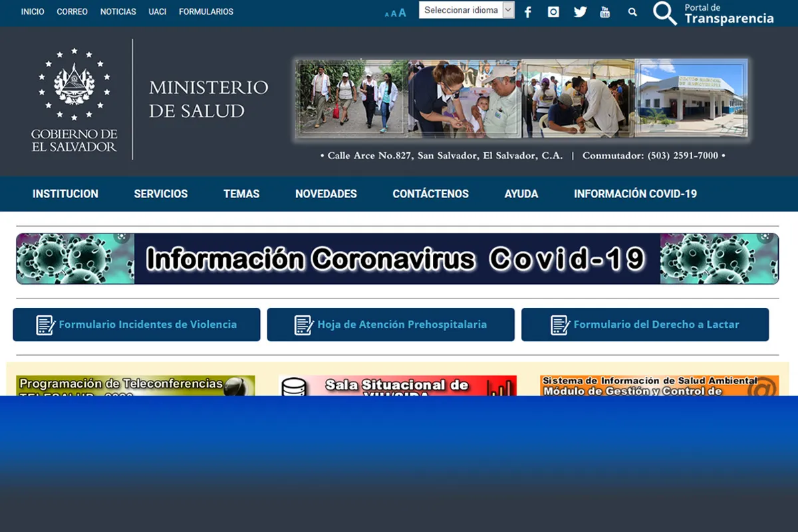Open the TEMAS navigation menu
The width and height of the screenshot is (798, 532).
click(x=241, y=194)
